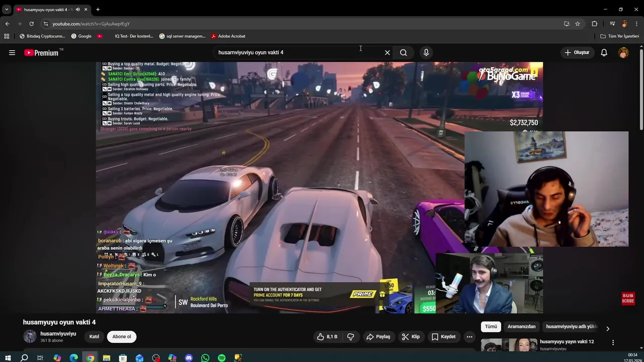Open husamyuyu channel avatar
The image size is (644, 362).
point(30,336)
